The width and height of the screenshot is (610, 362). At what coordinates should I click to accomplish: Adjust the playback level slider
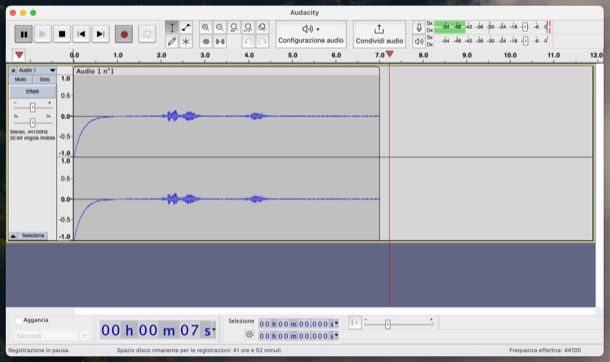coord(525,41)
